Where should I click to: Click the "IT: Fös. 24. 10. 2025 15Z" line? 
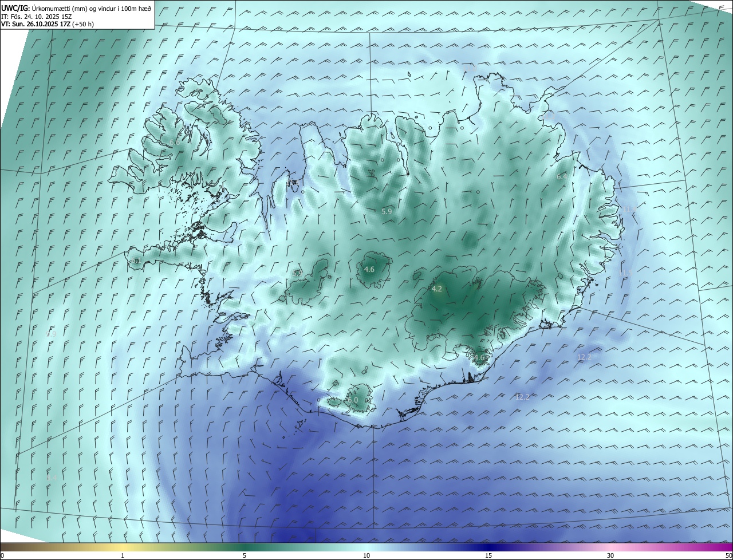click(37, 16)
